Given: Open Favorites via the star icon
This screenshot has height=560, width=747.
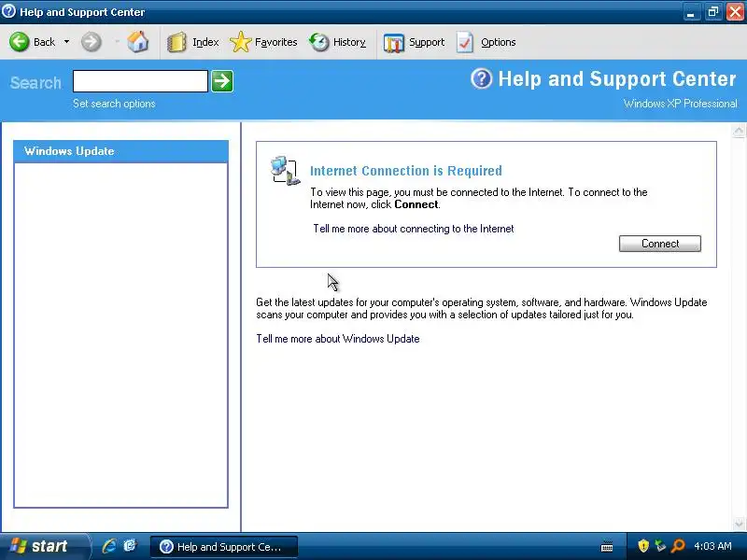Looking at the screenshot, I should (241, 42).
